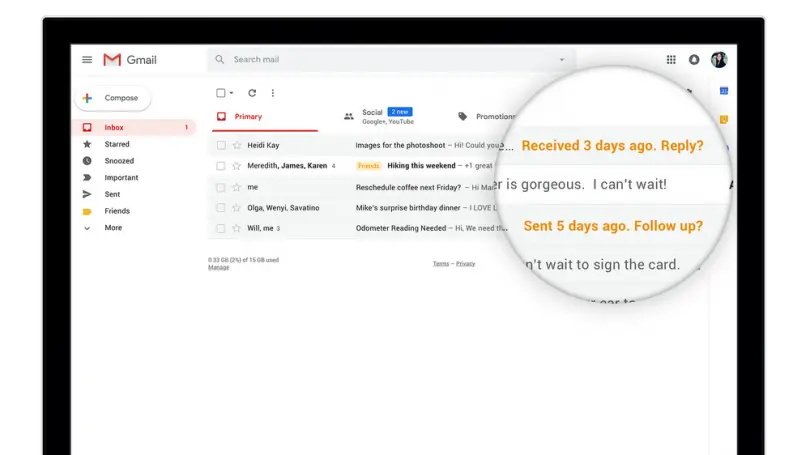This screenshot has width=810, height=455.
Task: Open the Terms link
Action: click(441, 263)
